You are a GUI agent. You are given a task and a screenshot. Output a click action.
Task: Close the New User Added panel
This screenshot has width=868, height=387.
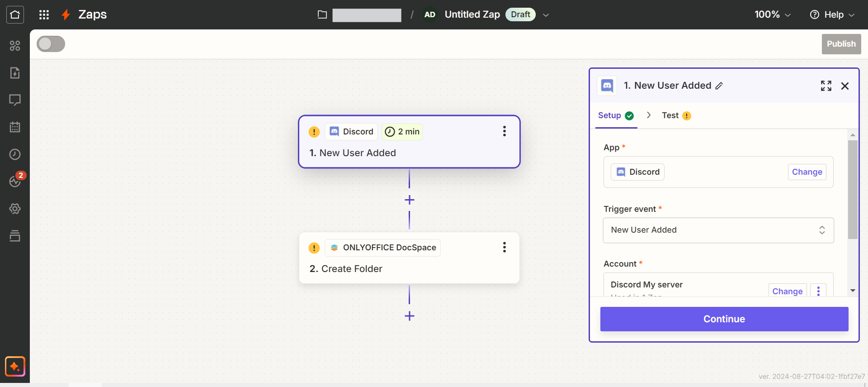pos(845,86)
